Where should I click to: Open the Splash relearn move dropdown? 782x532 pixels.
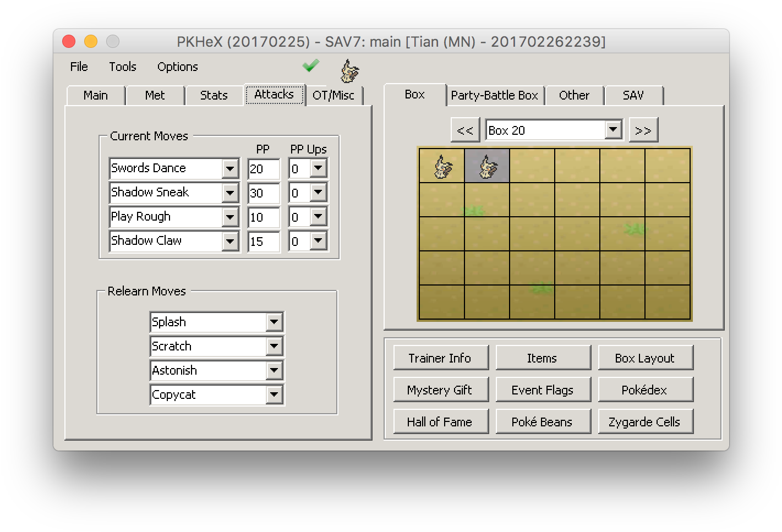[274, 322]
